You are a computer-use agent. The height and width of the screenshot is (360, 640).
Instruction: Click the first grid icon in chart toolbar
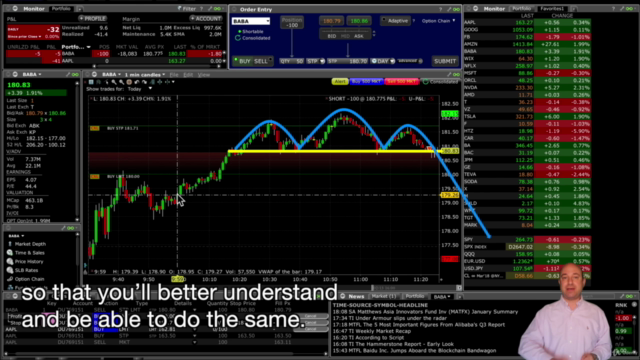point(91,82)
